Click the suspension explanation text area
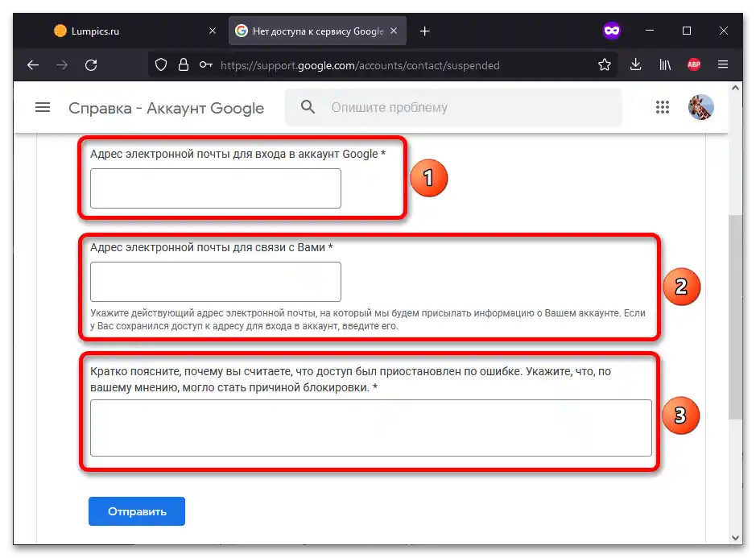 point(371,428)
